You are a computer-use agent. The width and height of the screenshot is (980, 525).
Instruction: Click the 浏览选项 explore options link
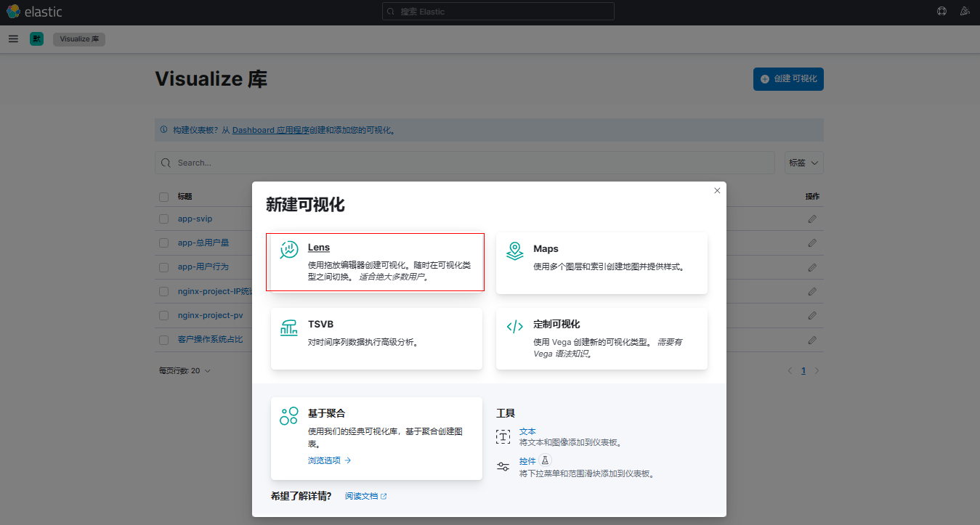pyautogui.click(x=329, y=460)
